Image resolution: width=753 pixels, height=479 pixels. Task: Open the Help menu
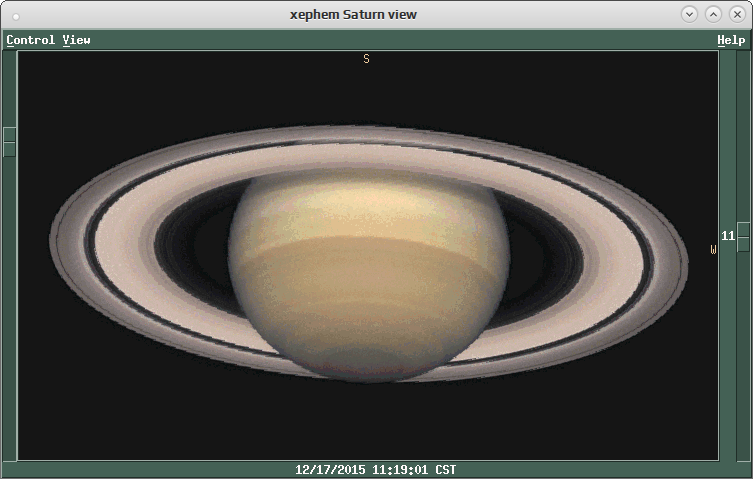[x=731, y=40]
